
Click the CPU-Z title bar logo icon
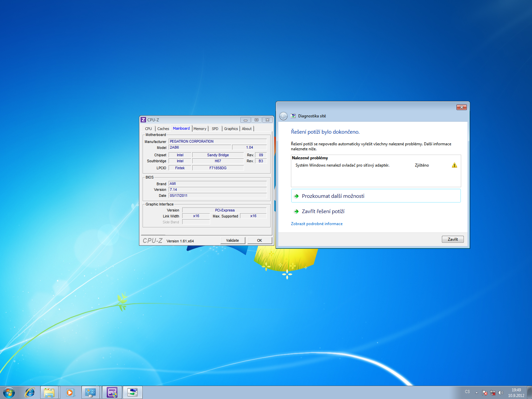(x=143, y=120)
